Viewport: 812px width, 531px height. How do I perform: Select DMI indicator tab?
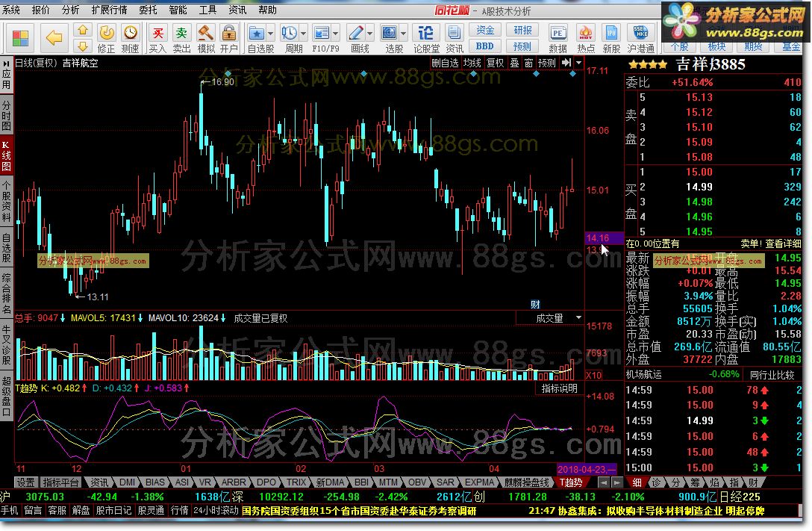pos(127,482)
